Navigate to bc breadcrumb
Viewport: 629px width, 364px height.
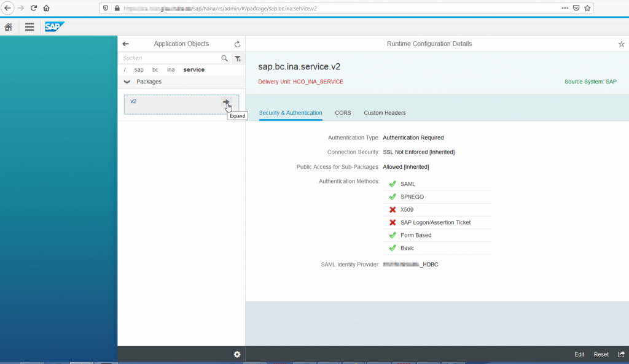pyautogui.click(x=155, y=70)
